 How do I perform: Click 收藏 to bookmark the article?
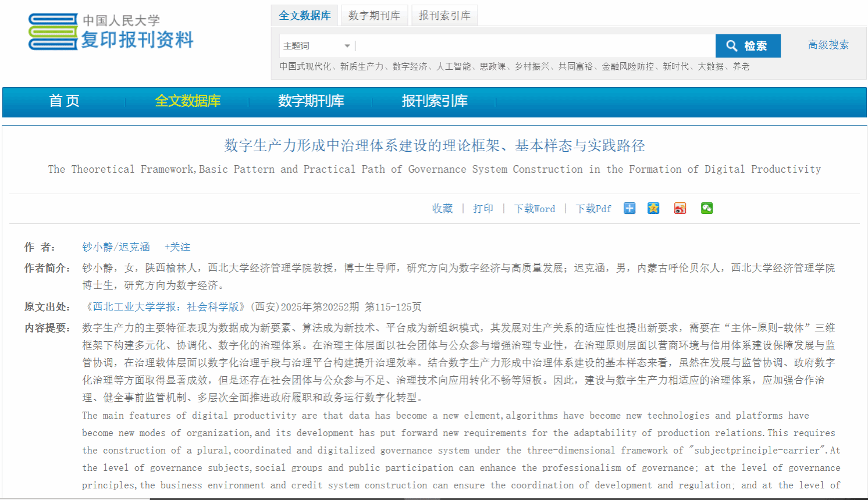click(x=442, y=209)
